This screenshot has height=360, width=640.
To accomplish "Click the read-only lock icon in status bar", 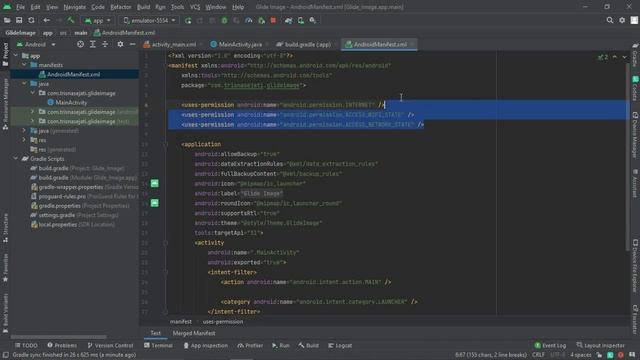I will [x=599, y=355].
